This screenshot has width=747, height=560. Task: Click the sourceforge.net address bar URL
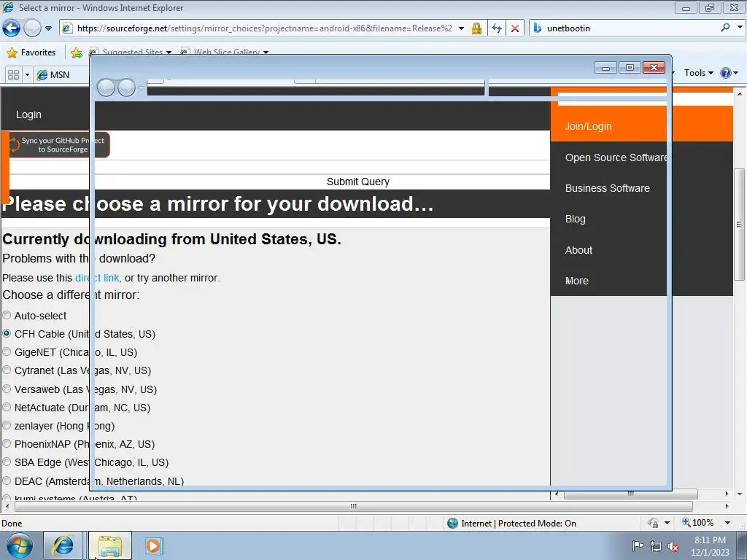click(264, 28)
